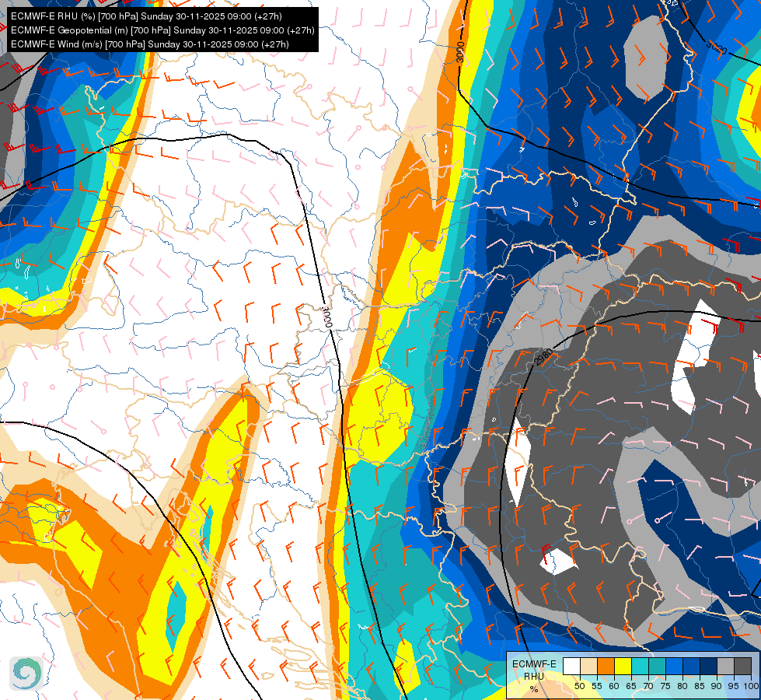Click the percent sign under RHU in legend
This screenshot has height=700, width=761.
tap(534, 689)
